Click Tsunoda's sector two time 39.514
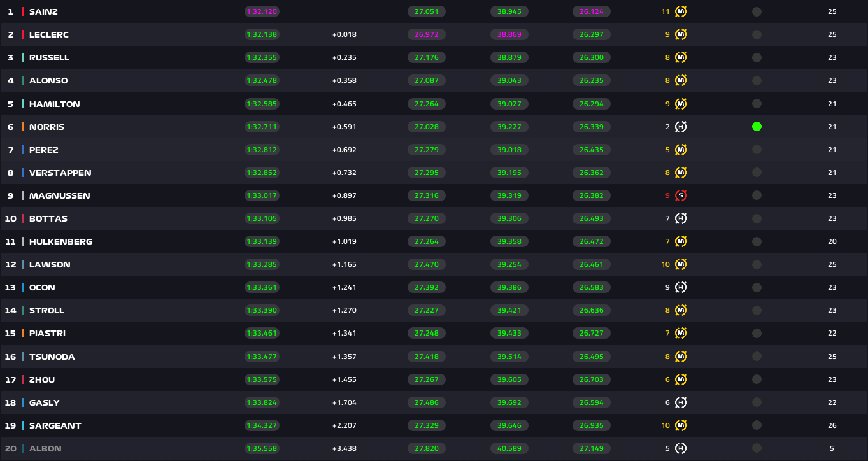868x461 pixels. tap(509, 357)
